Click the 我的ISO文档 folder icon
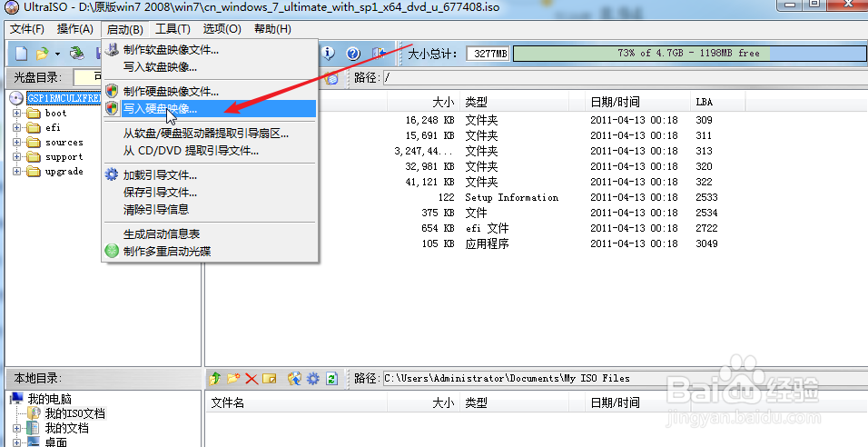 (x=34, y=413)
